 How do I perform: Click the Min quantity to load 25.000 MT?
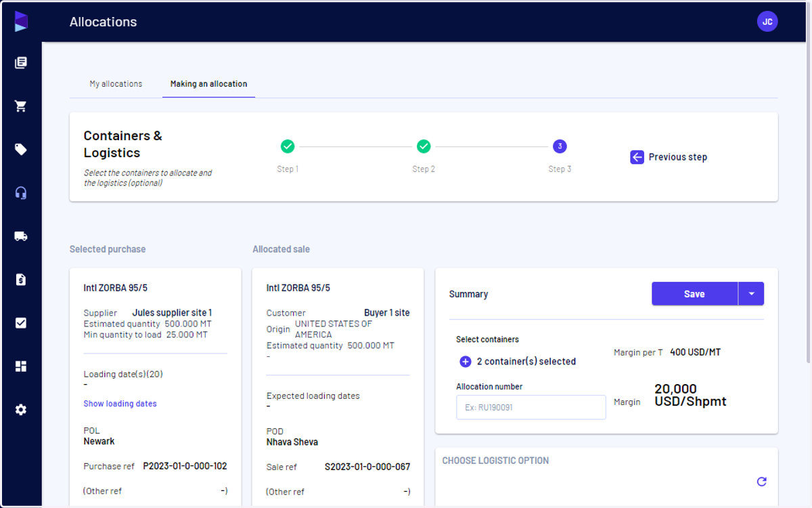pos(145,335)
